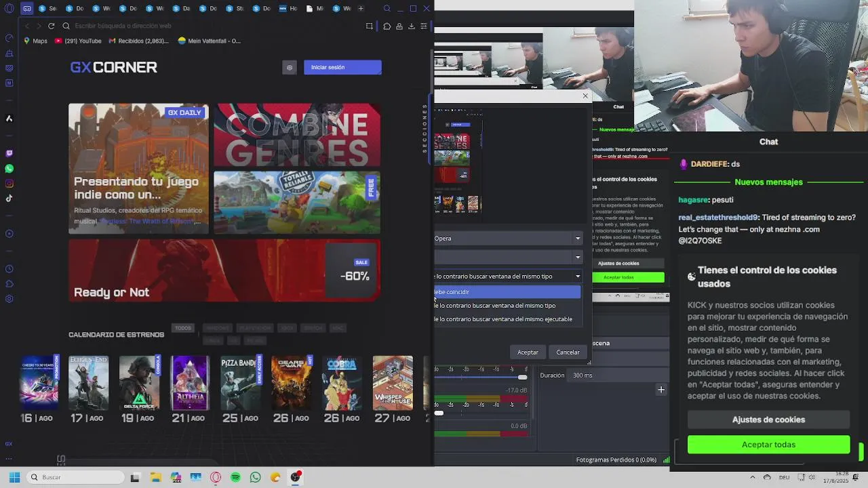Click the plus icon in OBS transitions
The width and height of the screenshot is (868, 488).
(661, 389)
